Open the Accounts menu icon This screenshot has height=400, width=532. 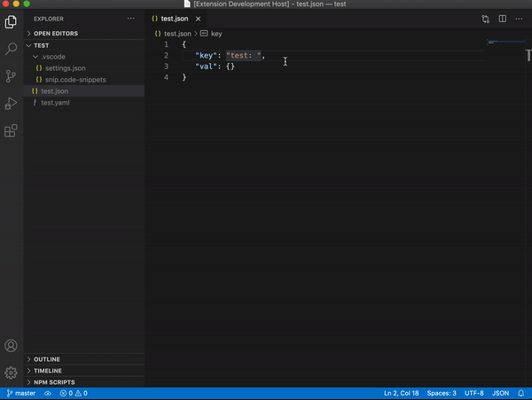pos(11,346)
